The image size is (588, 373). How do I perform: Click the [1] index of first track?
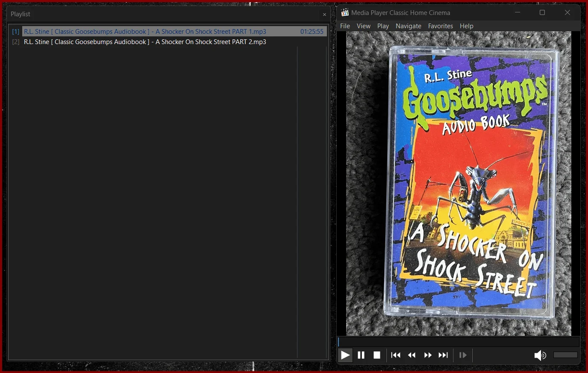point(16,32)
